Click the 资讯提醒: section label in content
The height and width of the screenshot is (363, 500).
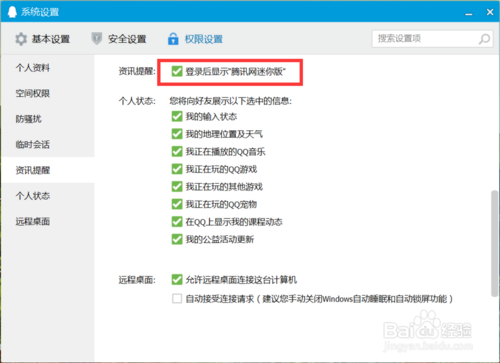137,71
